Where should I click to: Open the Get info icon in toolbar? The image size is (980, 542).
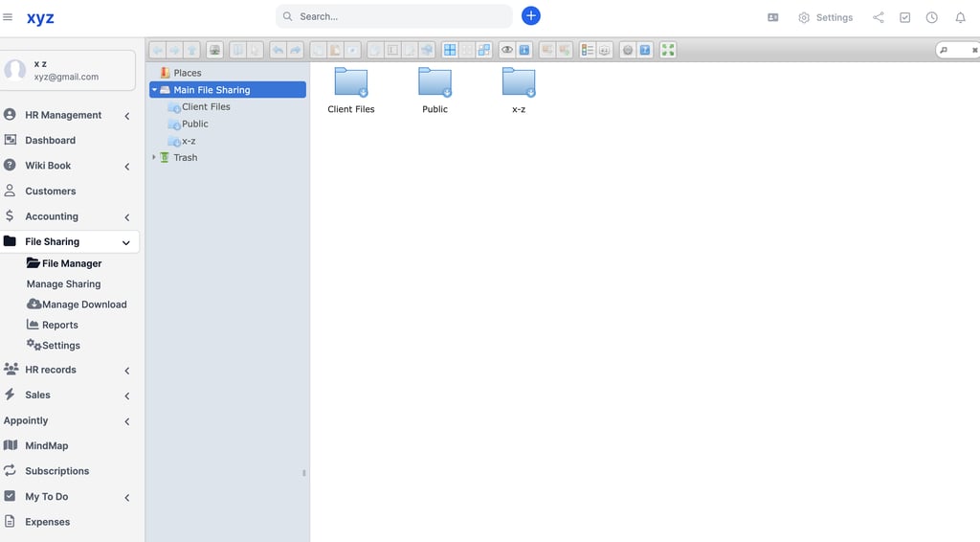point(523,50)
